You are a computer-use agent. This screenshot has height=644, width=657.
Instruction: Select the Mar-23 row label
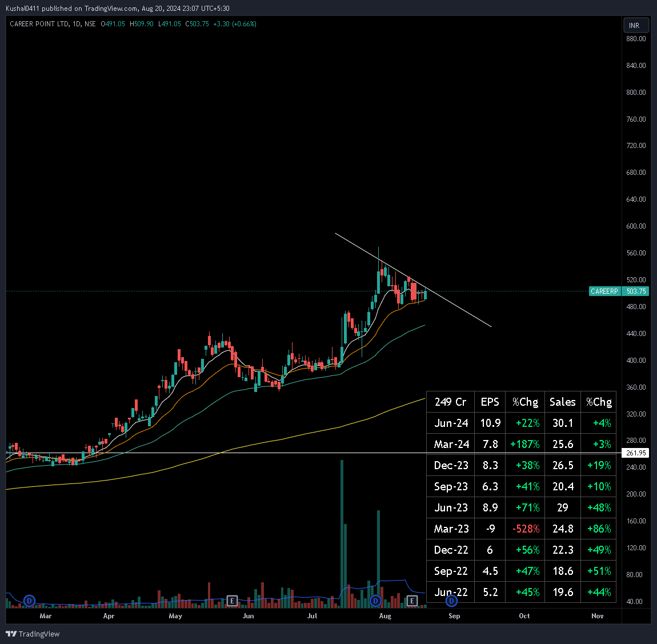[451, 529]
